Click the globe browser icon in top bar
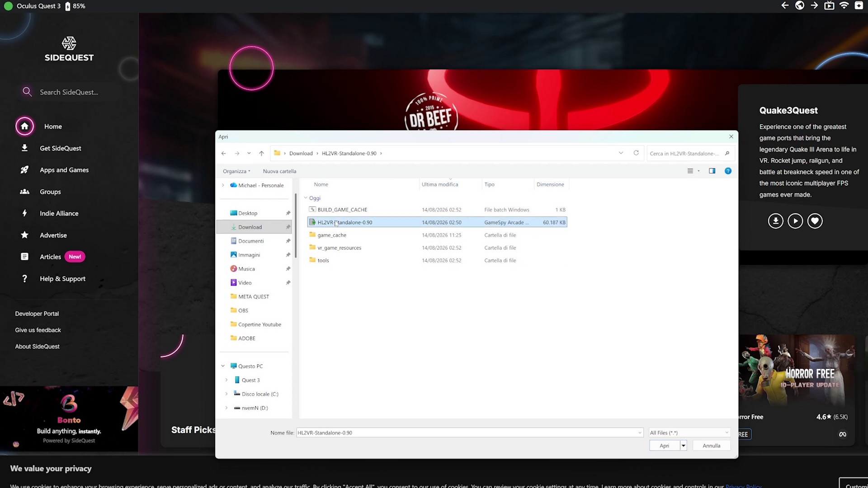Screen dimensions: 868x488 click(800, 6)
